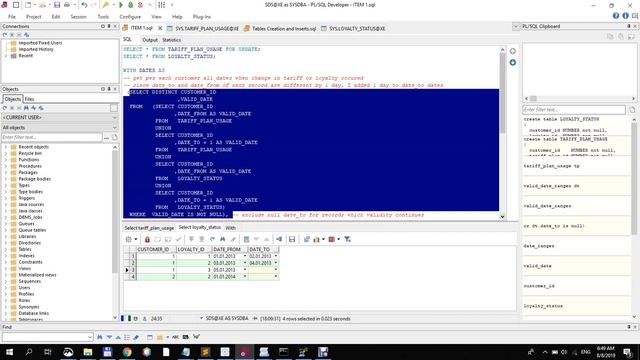The height and width of the screenshot is (360, 640).
Task: Open the With result tab
Action: click(x=231, y=228)
